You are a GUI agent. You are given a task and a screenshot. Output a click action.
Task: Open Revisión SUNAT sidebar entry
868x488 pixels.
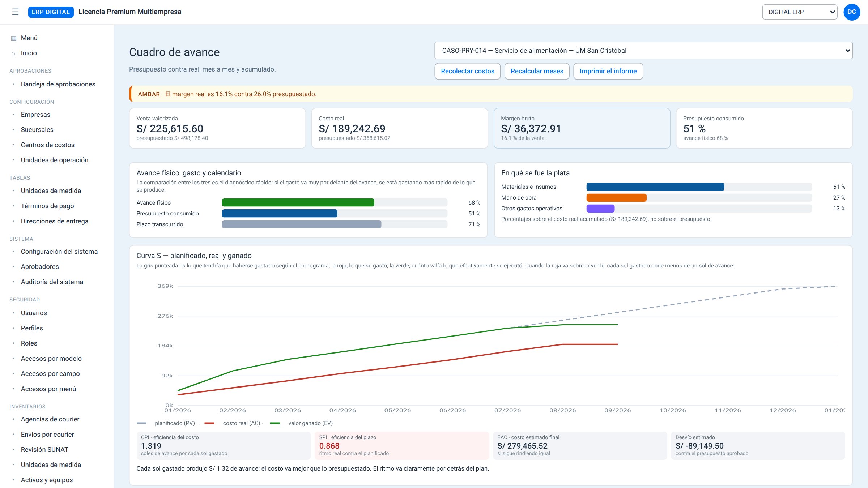(x=44, y=450)
